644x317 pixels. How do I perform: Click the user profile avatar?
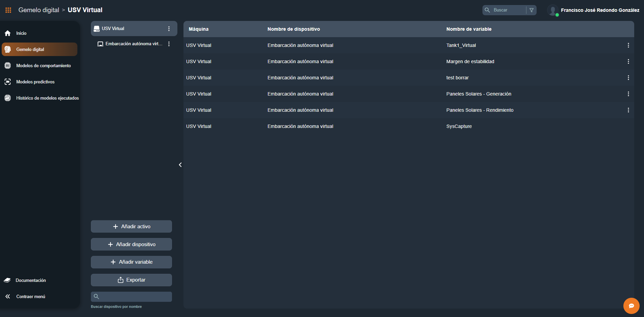click(552, 10)
